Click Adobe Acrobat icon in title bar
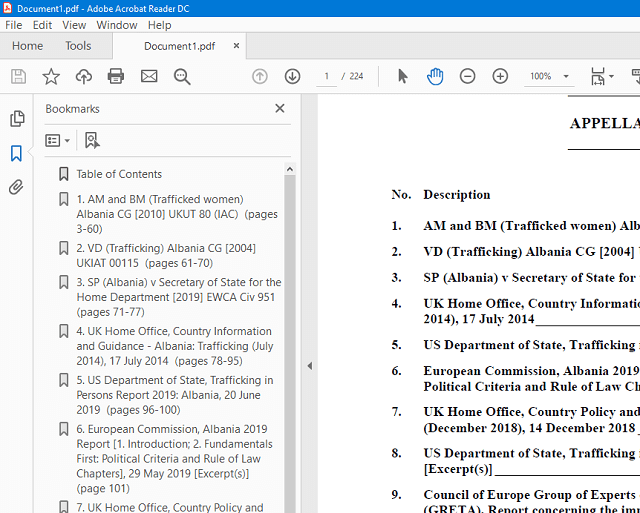Viewport: 640px width, 513px height. click(x=7, y=8)
